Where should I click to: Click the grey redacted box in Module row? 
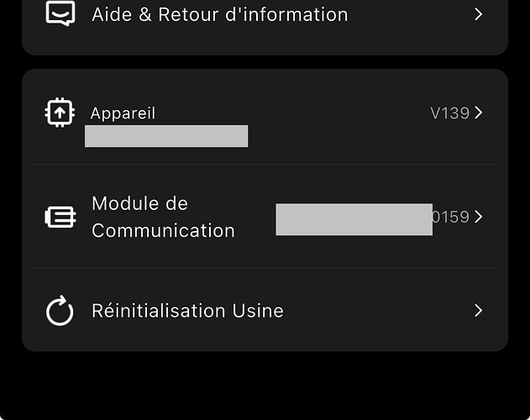pyautogui.click(x=354, y=219)
